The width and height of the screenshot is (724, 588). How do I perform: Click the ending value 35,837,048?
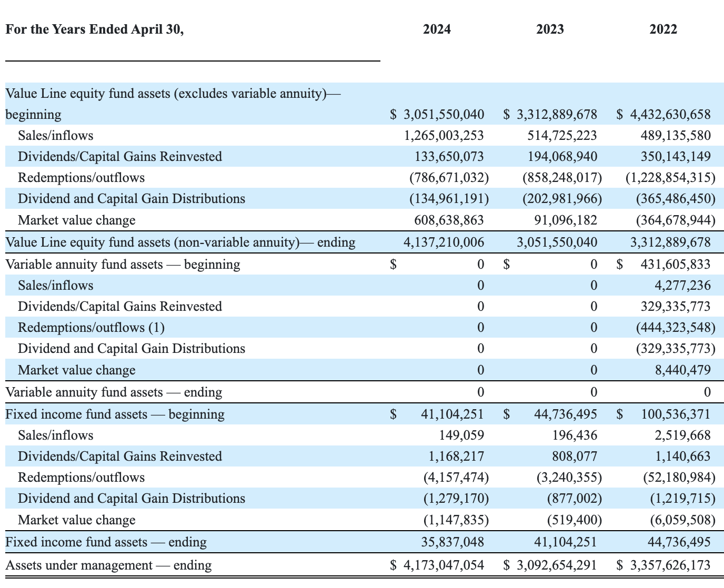pyautogui.click(x=453, y=542)
